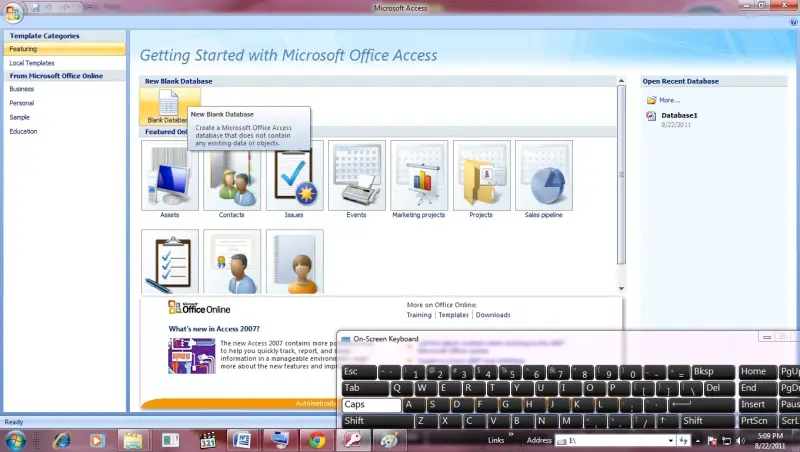Follow the Training link on Office Online
The image size is (800, 452).
[x=419, y=315]
